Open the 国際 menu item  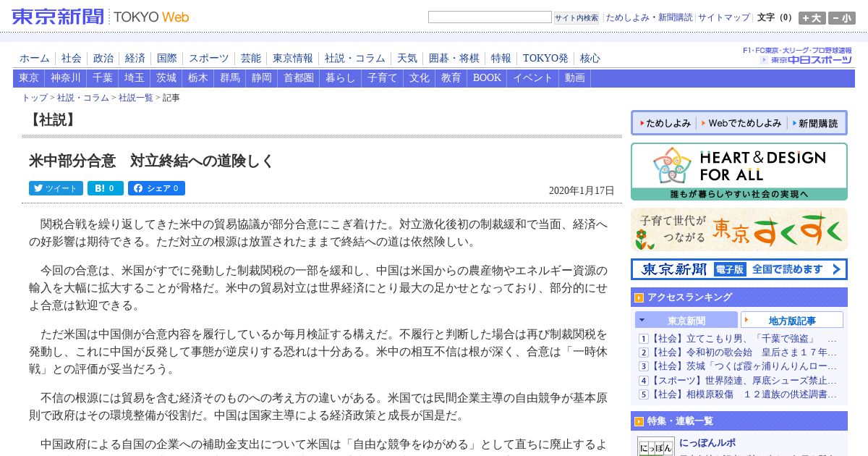(167, 59)
